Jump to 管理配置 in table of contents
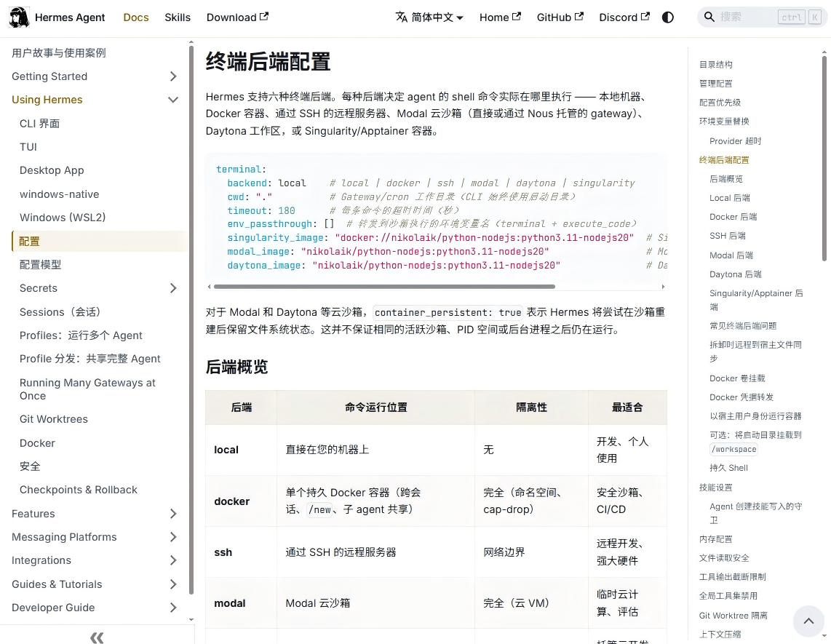831x644 pixels. (x=715, y=83)
